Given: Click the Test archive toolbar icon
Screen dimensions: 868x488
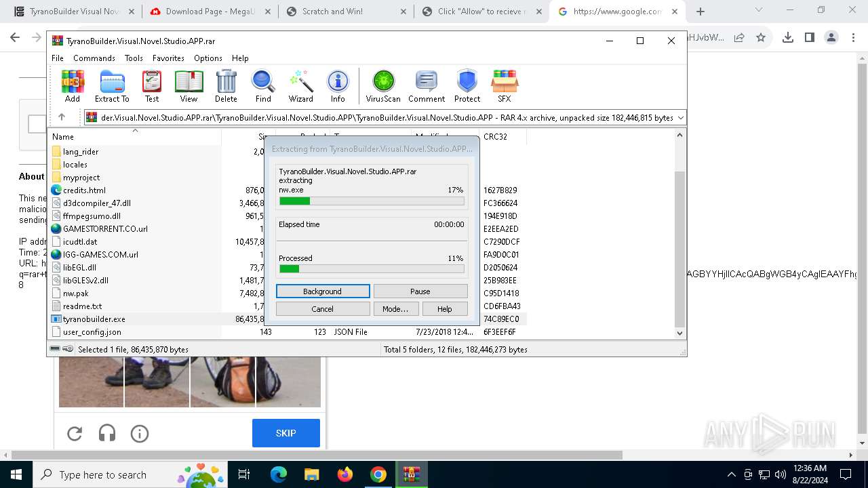Looking at the screenshot, I should coord(152,86).
